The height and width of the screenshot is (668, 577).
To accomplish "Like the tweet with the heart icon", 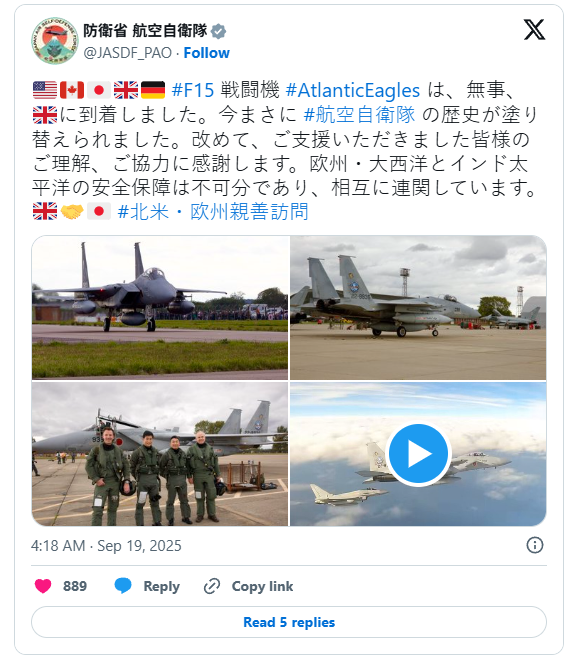I will tap(43, 586).
